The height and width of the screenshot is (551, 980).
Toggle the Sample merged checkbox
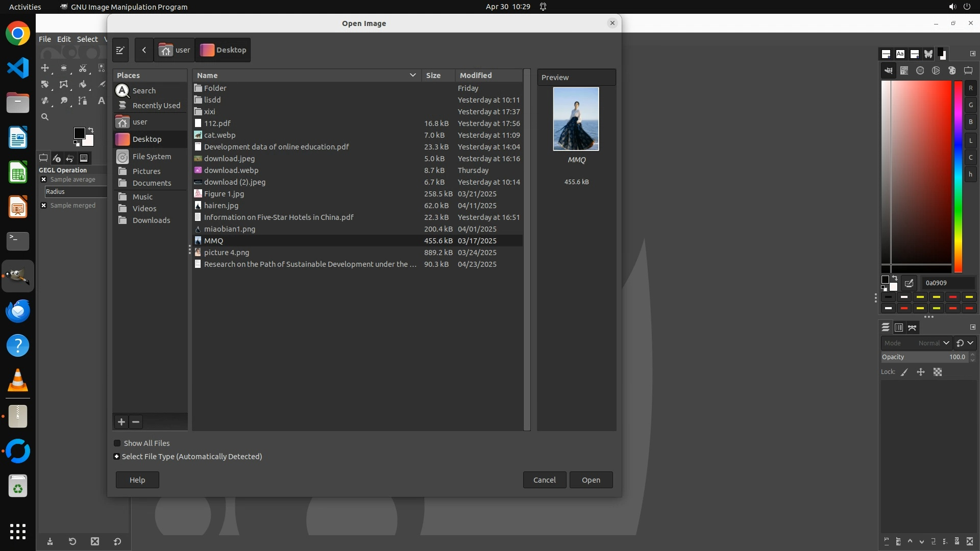[44, 206]
